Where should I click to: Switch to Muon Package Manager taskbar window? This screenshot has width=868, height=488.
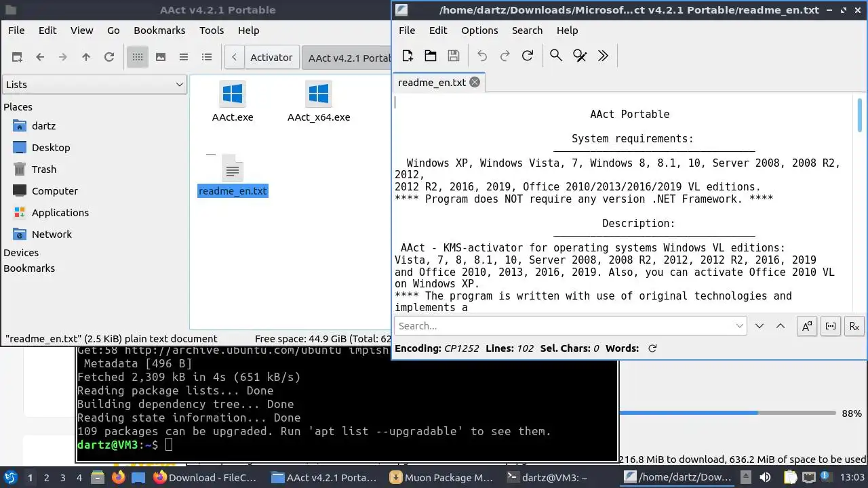click(x=441, y=478)
